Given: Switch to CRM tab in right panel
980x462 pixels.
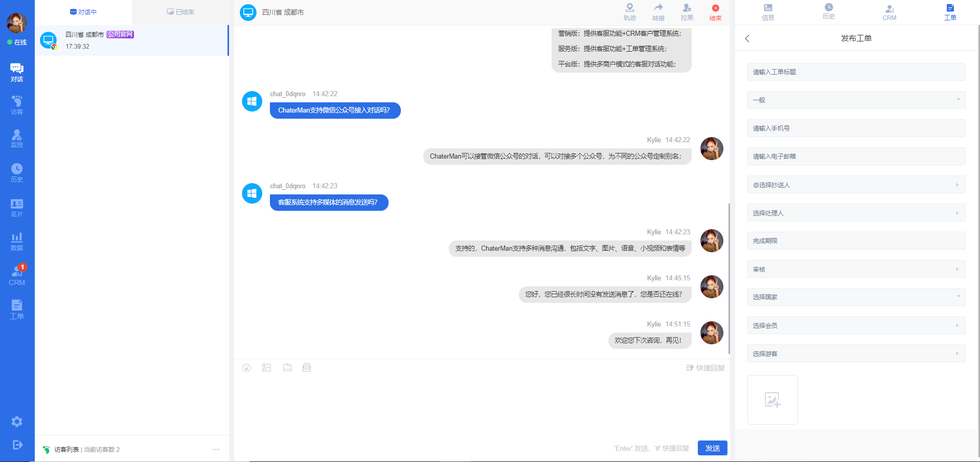Looking at the screenshot, I should pos(890,12).
